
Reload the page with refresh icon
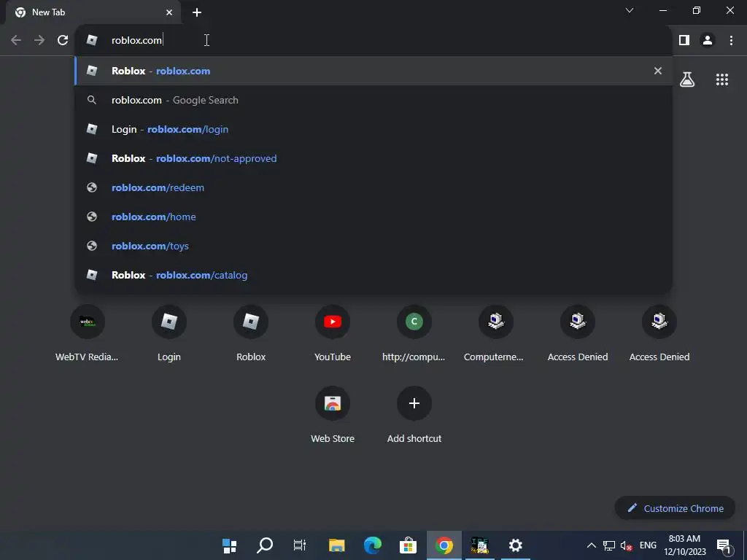[x=63, y=40]
